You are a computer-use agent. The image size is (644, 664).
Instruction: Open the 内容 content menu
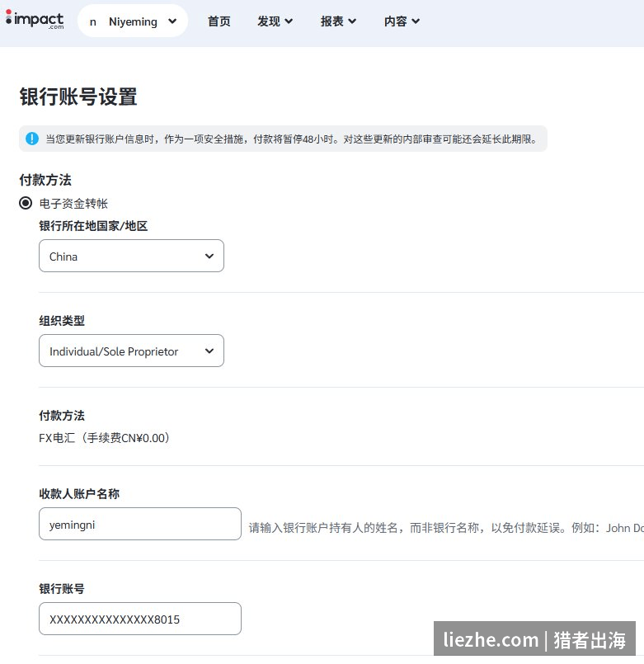click(402, 21)
